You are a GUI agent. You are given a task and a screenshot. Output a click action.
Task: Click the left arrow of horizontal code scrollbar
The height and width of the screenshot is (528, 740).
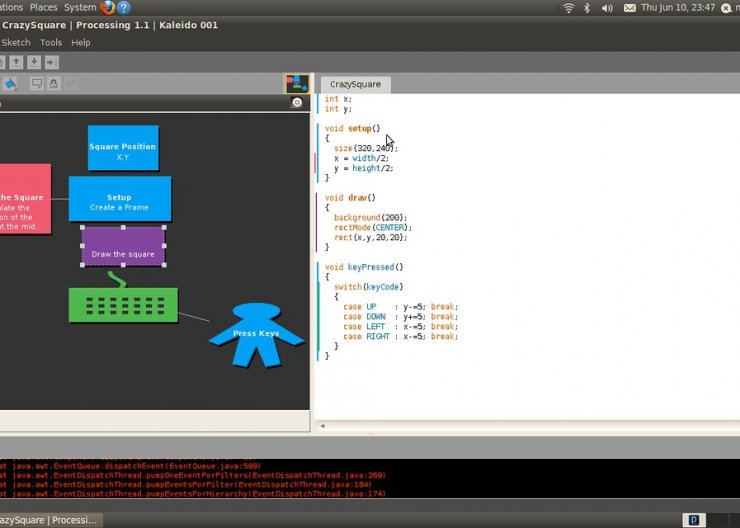[323, 426]
